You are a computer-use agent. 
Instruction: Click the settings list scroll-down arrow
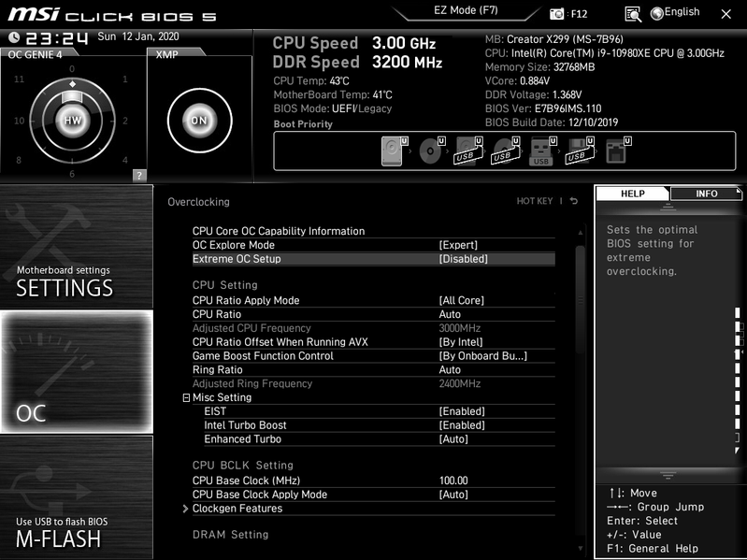tap(581, 549)
